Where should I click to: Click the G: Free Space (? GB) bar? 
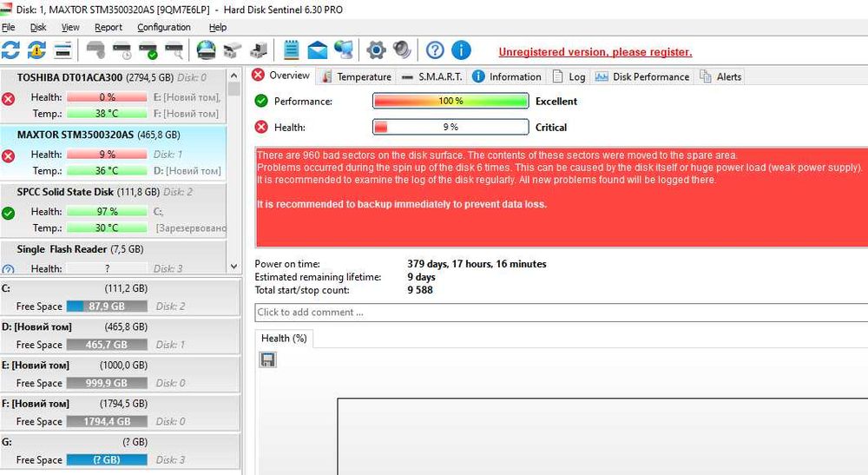(107, 459)
